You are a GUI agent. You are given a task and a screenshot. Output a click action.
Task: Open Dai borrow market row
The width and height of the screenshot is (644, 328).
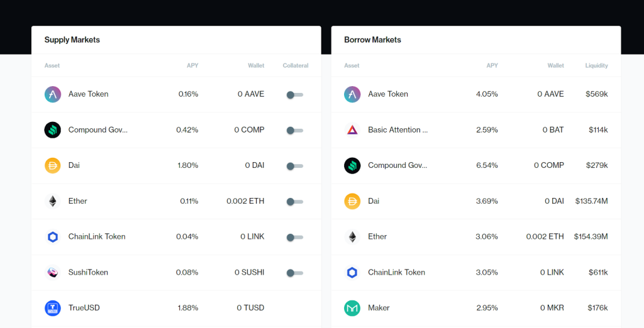tap(374, 201)
